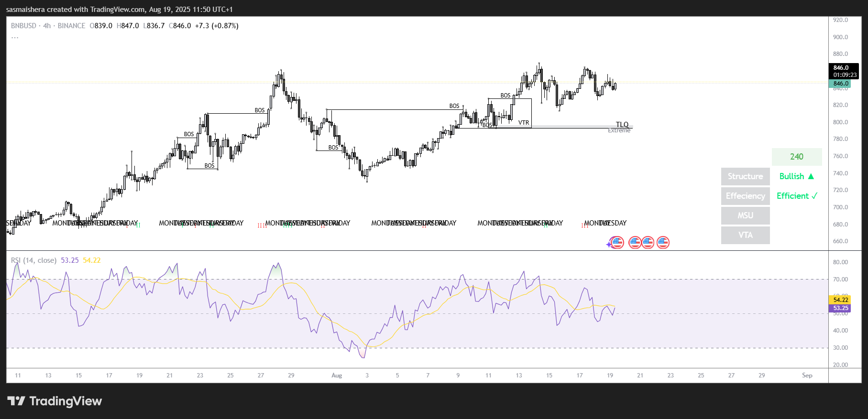
Task: Expand the collapsed legend three-dots below BNBUSD
Action: pos(15,37)
